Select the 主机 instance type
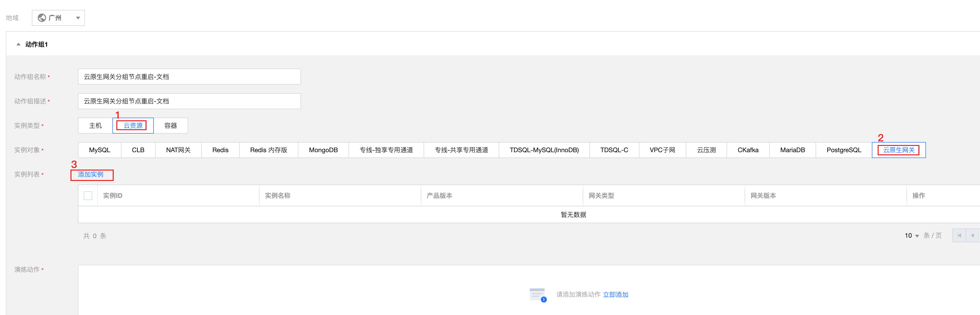Viewport: 980px width, 315px height. tap(95, 126)
